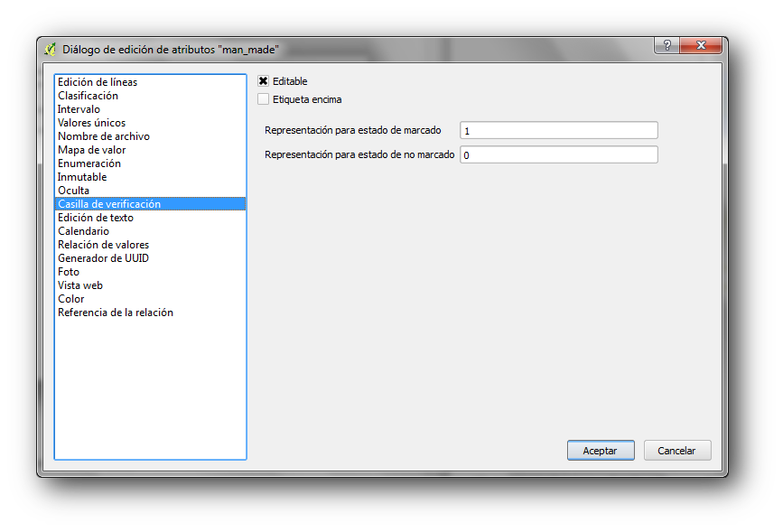Uncheck the Editable checkbox
Screen dimensions: 783x532
[x=263, y=81]
